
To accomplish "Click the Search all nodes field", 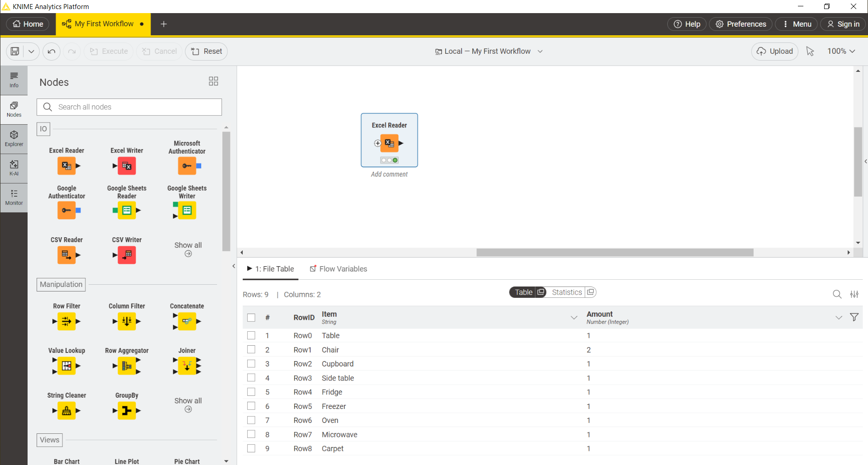I will (129, 107).
